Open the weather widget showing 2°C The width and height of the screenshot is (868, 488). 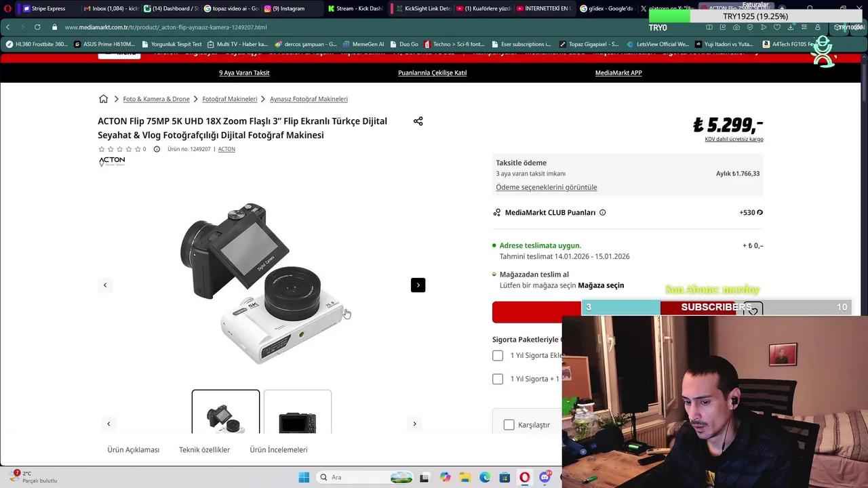point(34,476)
